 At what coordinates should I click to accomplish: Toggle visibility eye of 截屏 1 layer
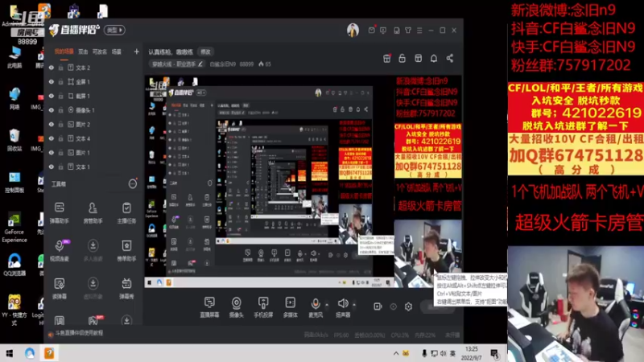point(52,96)
